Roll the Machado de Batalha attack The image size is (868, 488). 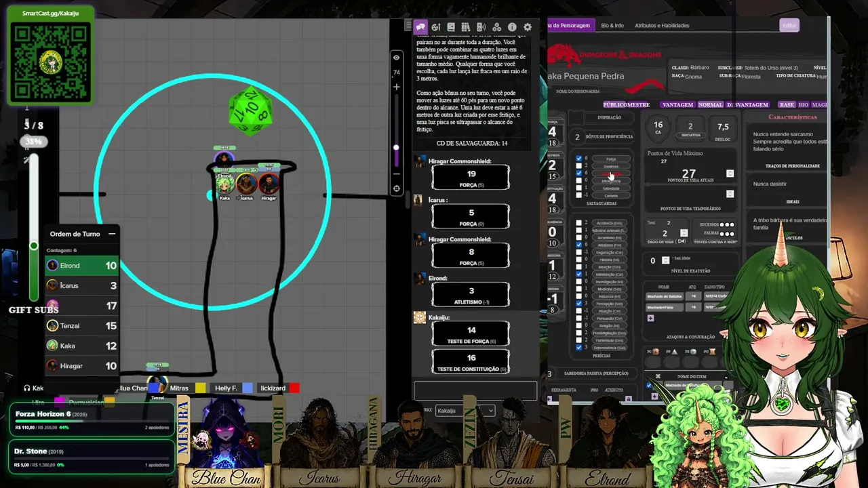[x=664, y=297]
